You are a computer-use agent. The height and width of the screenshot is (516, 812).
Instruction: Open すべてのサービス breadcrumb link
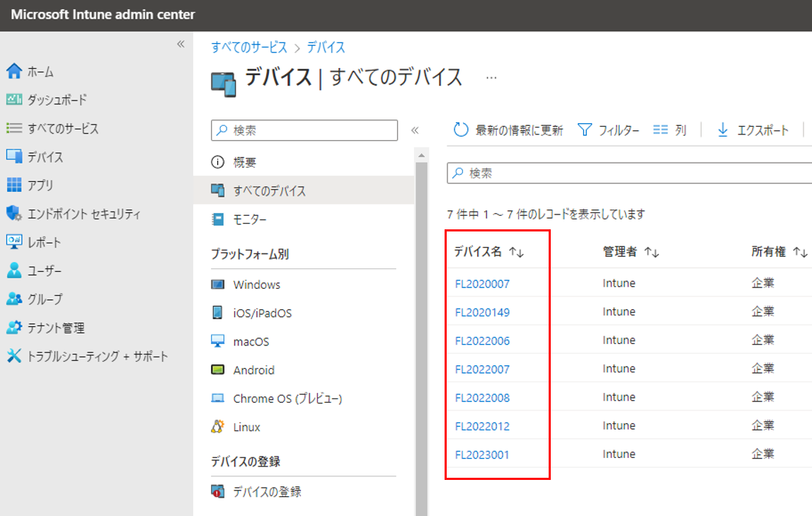[249, 47]
